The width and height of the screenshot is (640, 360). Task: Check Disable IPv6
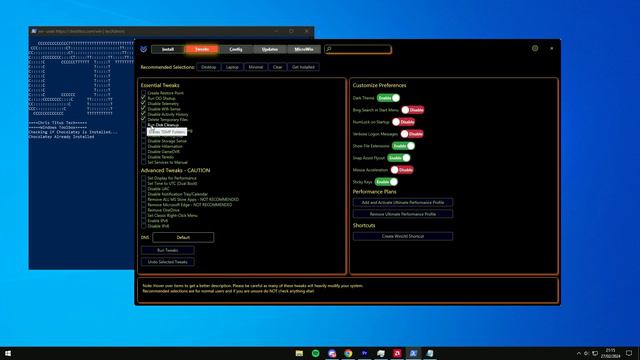point(143,226)
